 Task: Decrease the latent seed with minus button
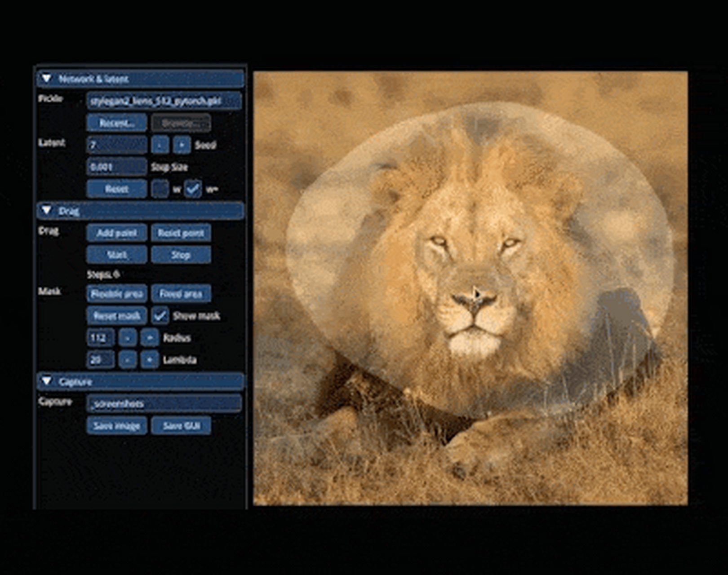[x=160, y=145]
